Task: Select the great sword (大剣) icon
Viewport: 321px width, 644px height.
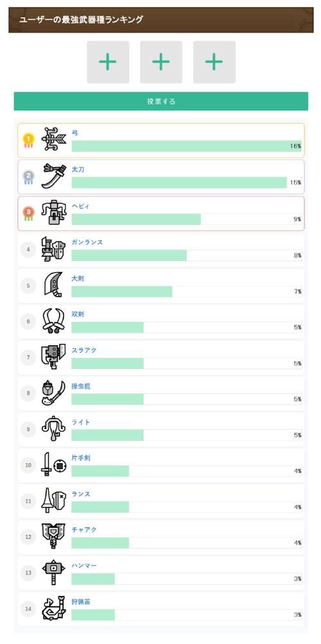Action: [54, 285]
